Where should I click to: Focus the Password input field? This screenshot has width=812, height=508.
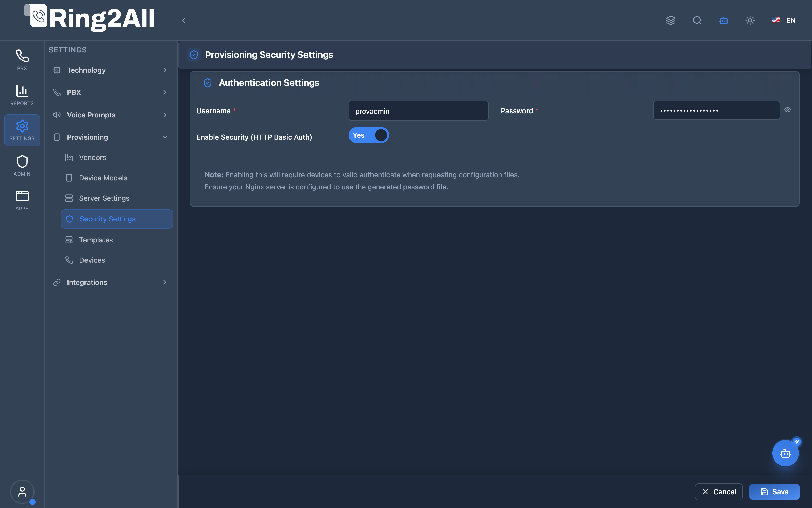[716, 110]
